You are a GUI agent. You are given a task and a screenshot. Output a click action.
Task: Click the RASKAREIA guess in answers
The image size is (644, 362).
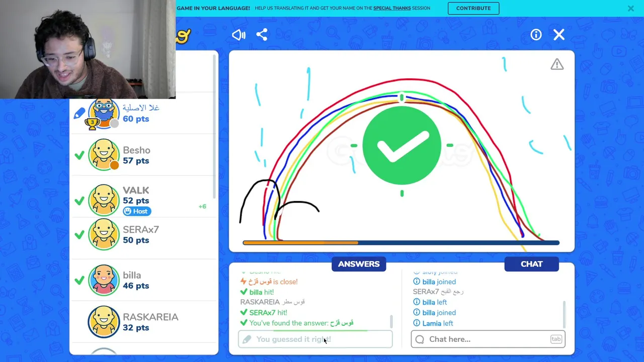[273, 302]
